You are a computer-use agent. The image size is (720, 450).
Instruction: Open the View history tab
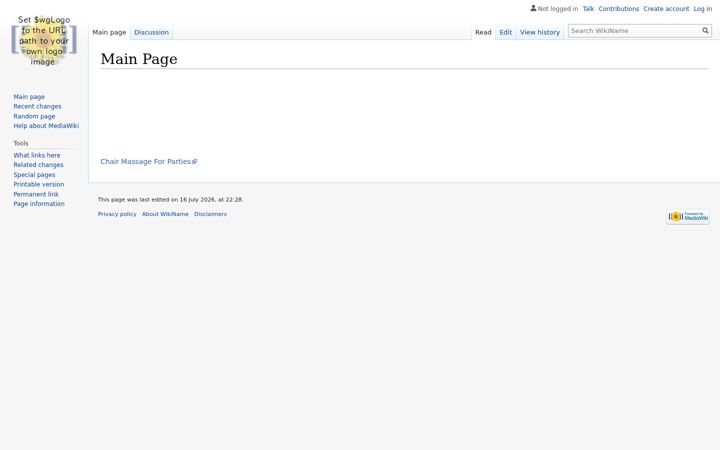540,32
